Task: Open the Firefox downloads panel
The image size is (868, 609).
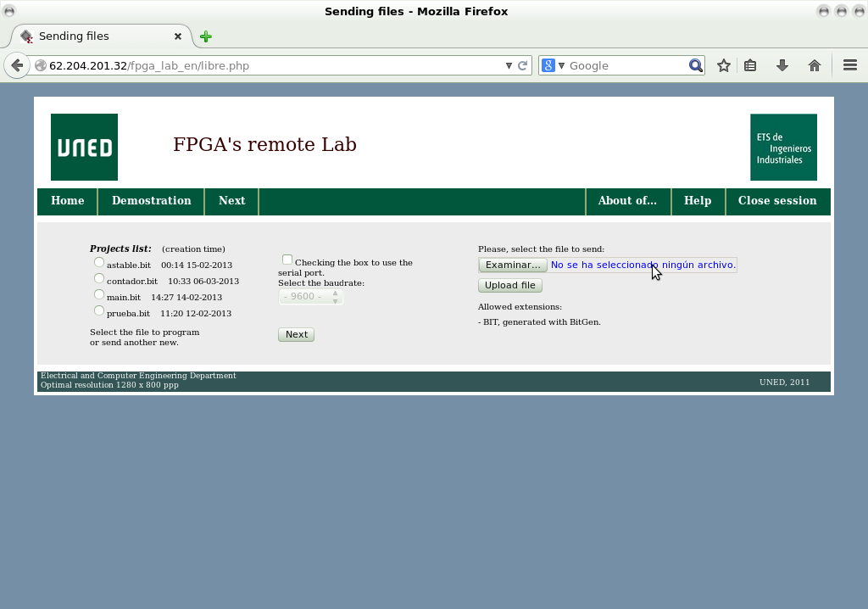Action: pos(782,65)
